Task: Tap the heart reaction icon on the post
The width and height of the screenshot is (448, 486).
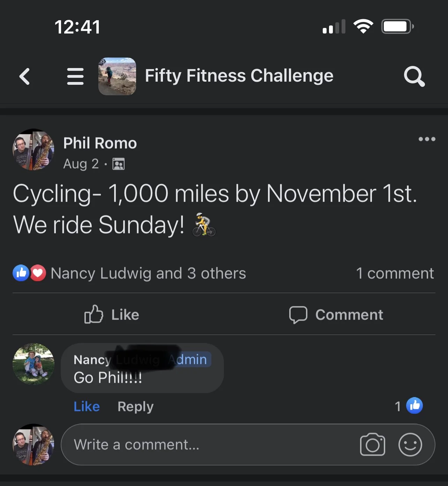Action: (x=38, y=273)
